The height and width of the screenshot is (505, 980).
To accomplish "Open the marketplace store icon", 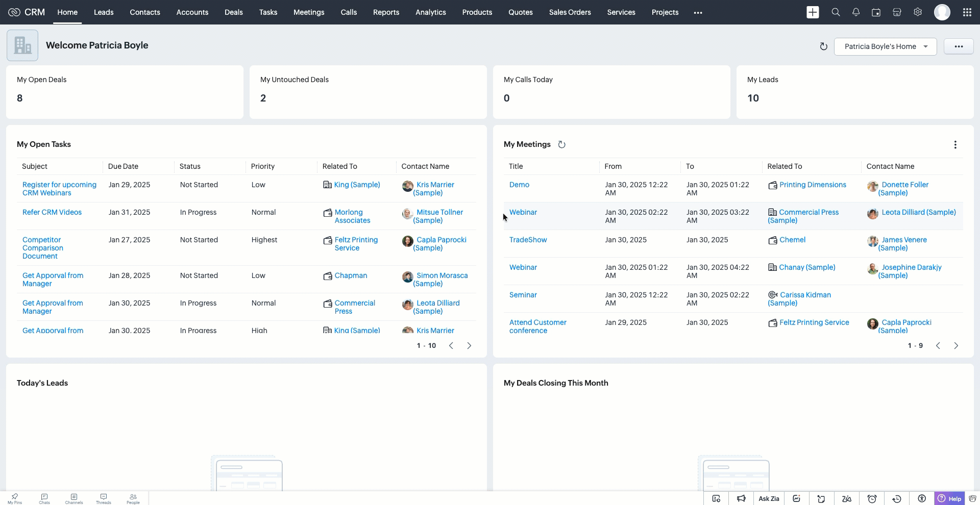I will (897, 12).
